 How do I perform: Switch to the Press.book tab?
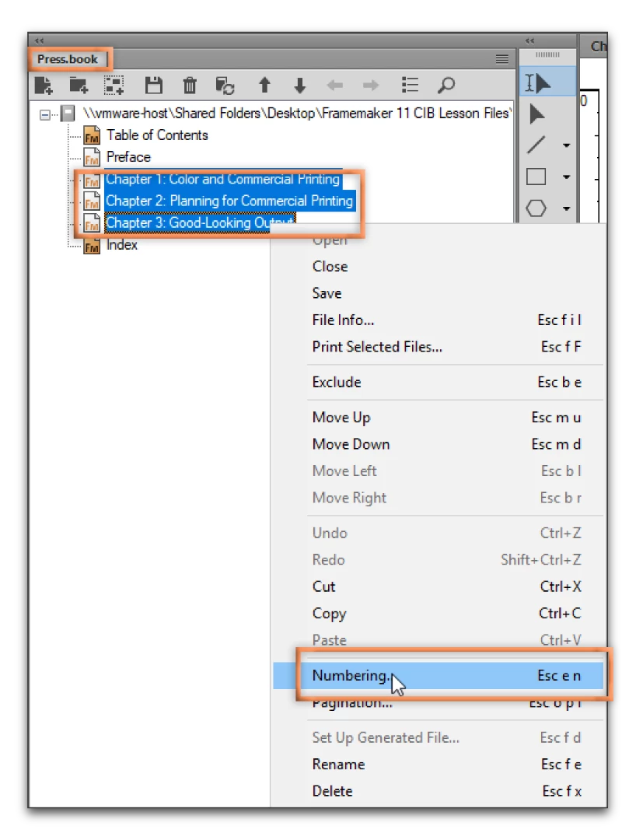[x=68, y=59]
